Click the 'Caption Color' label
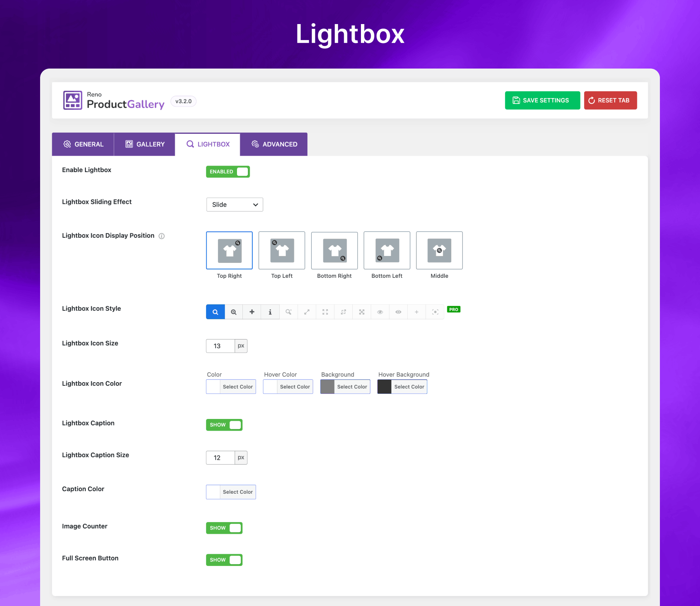 point(83,489)
